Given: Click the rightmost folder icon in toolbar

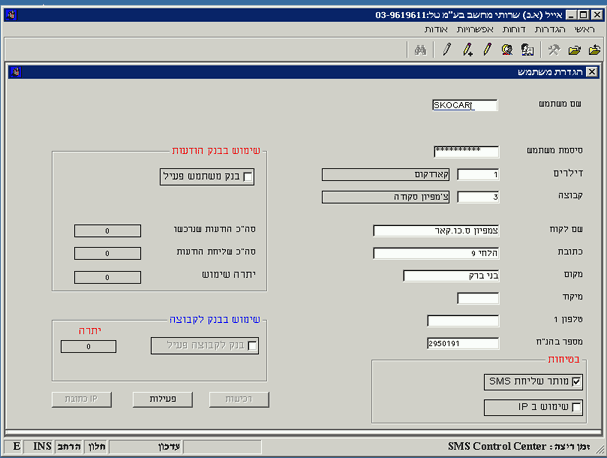Looking at the screenshot, I should [x=594, y=50].
